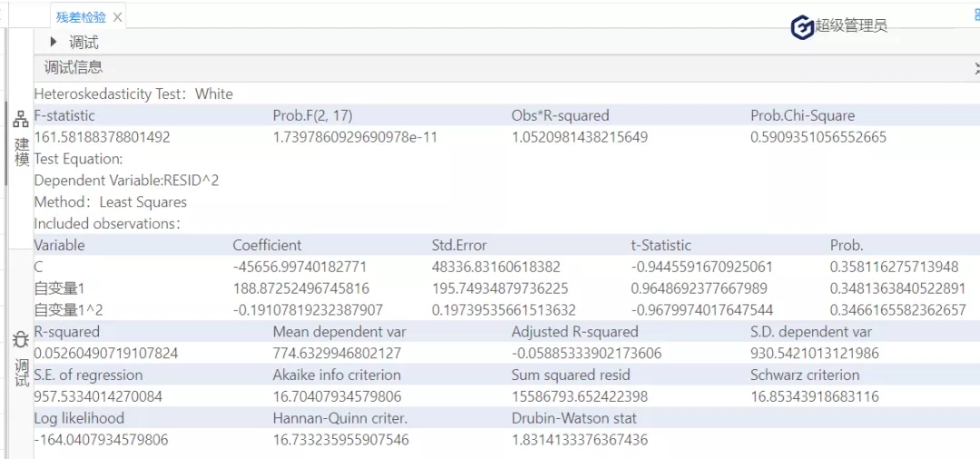Click the pin icon on 调试信息 header

pyautogui.click(x=975, y=68)
